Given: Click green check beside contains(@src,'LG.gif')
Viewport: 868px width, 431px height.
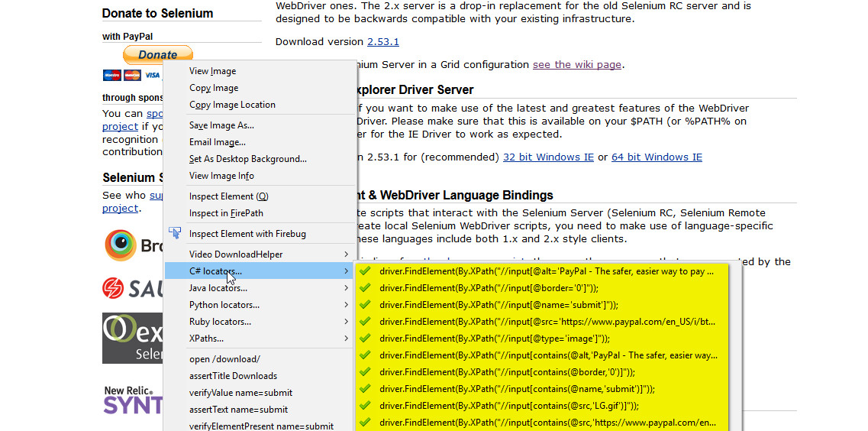Looking at the screenshot, I should [365, 405].
